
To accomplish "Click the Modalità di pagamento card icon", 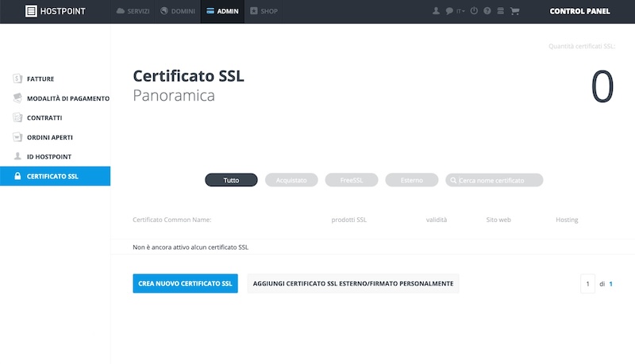I will 17,98.
